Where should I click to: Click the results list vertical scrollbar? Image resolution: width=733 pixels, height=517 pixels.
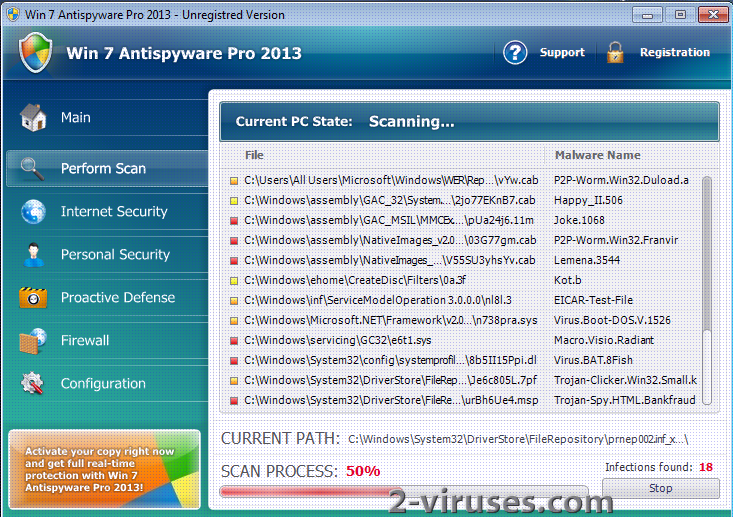pyautogui.click(x=707, y=290)
